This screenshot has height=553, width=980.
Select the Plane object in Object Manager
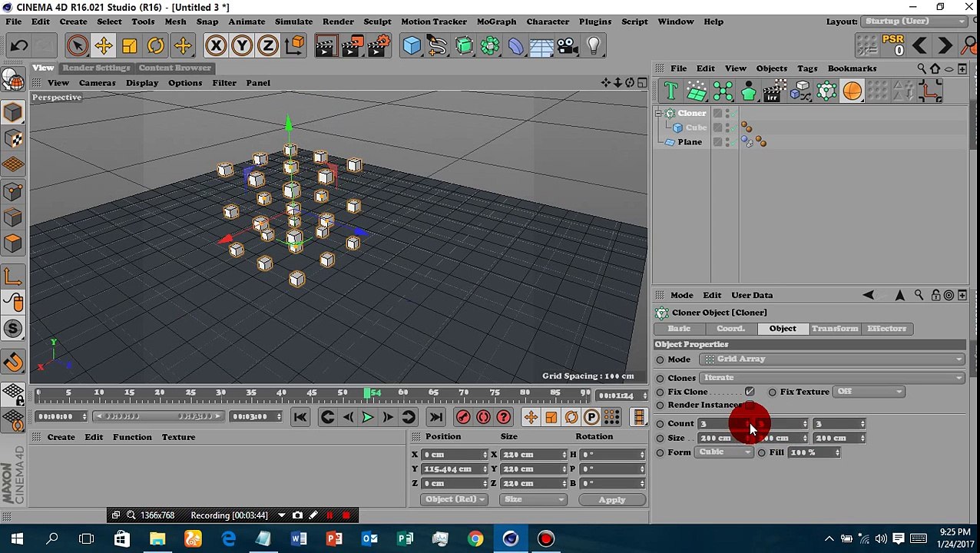[x=689, y=142]
